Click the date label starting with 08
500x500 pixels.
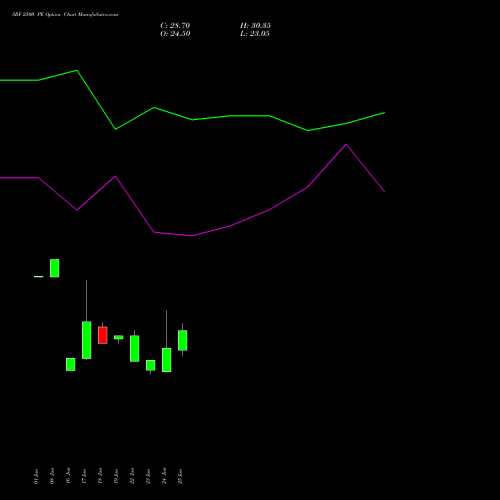[52, 476]
